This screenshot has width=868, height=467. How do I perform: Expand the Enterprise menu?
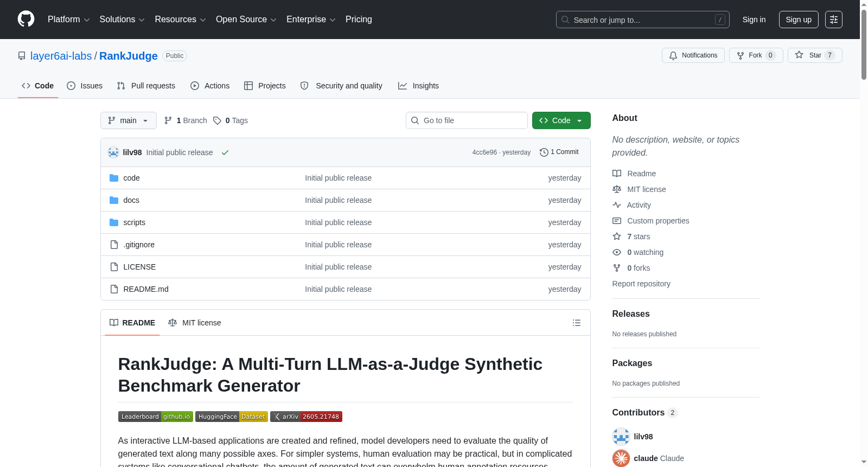[x=311, y=20]
